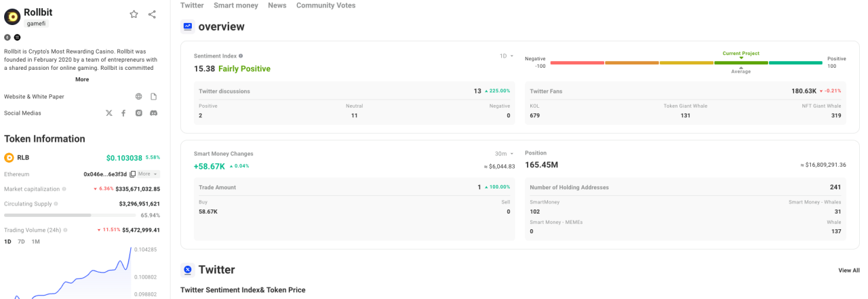Expand the More chains dropdown
This screenshot has width=868, height=299.
[x=149, y=174]
